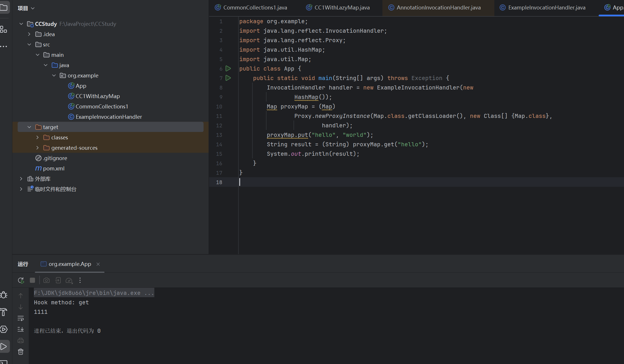Close the org.example.App run tab
624x364 pixels.
(98, 264)
